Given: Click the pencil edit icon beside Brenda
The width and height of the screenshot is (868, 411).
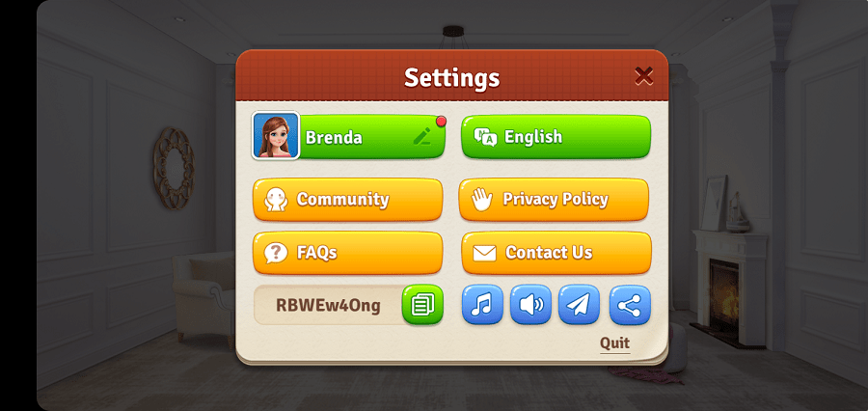Looking at the screenshot, I should tap(422, 136).
